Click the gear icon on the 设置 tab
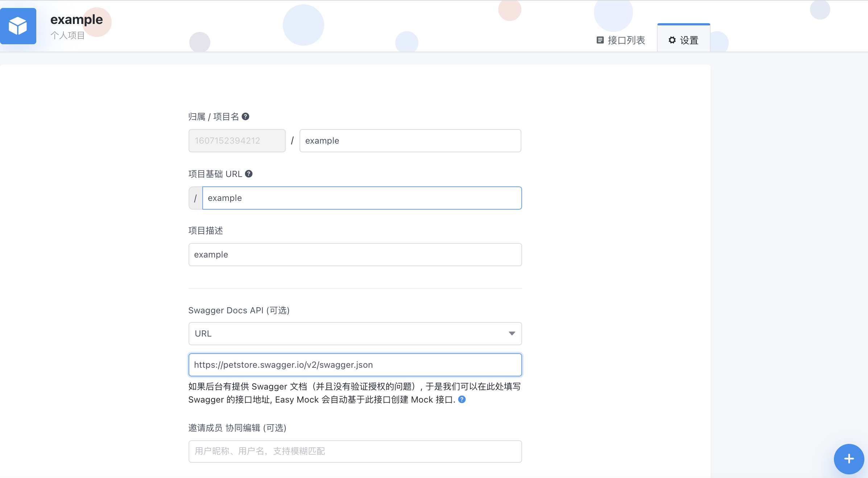The image size is (868, 478). 672,41
